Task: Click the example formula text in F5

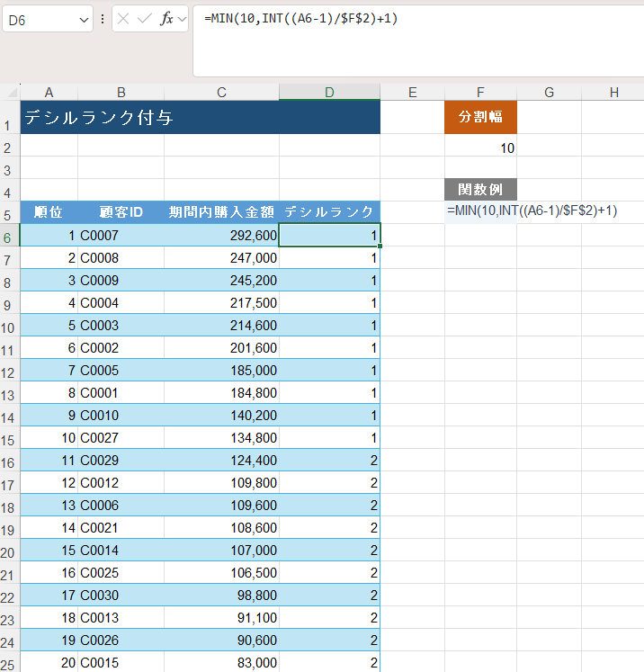Action: [x=532, y=211]
